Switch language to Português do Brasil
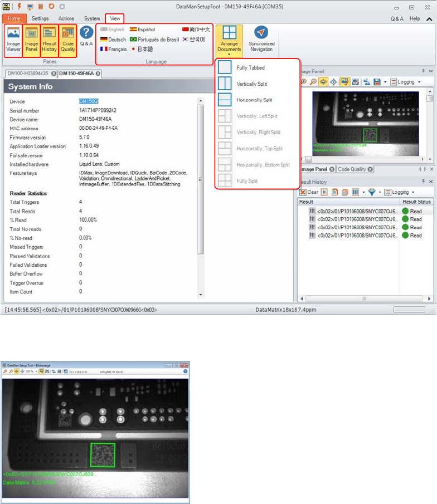This screenshot has height=504, width=437. (x=154, y=40)
